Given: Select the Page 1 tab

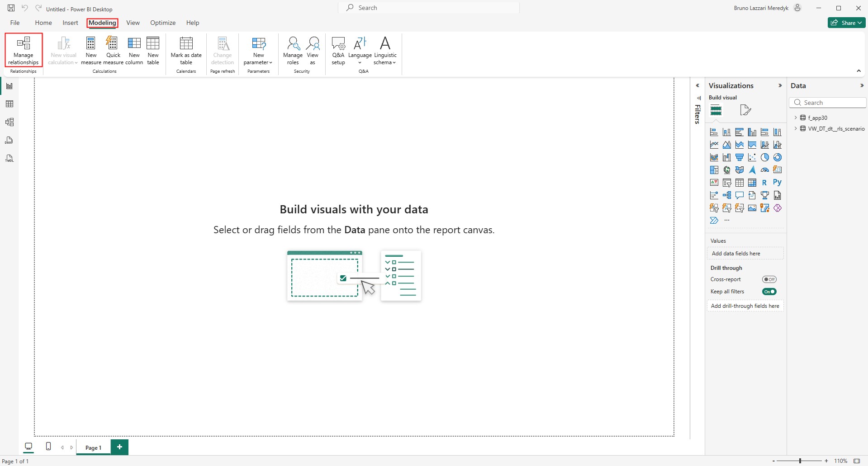Looking at the screenshot, I should pyautogui.click(x=93, y=447).
